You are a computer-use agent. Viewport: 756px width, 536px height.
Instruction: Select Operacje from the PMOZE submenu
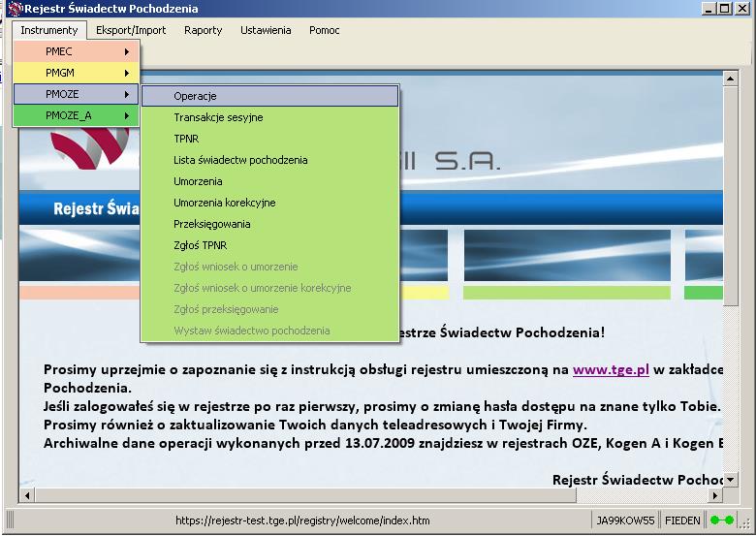point(270,96)
